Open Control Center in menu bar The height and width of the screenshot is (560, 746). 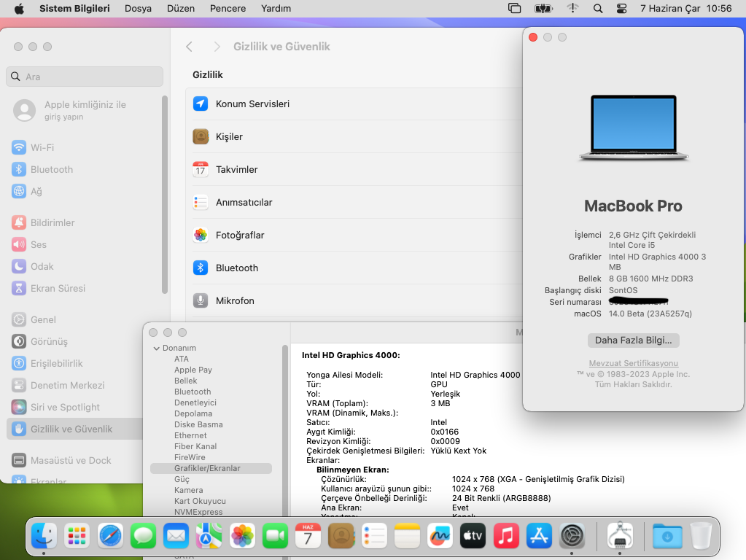tap(621, 9)
